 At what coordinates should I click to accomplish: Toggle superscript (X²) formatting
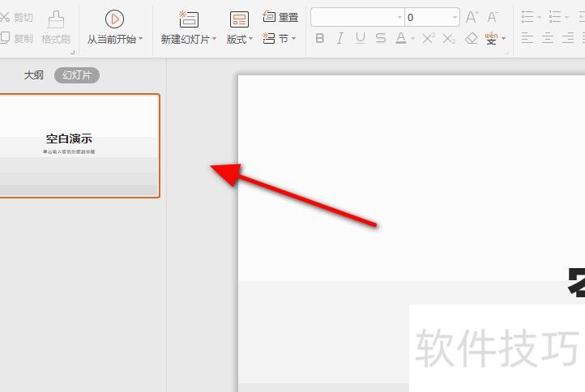point(429,38)
